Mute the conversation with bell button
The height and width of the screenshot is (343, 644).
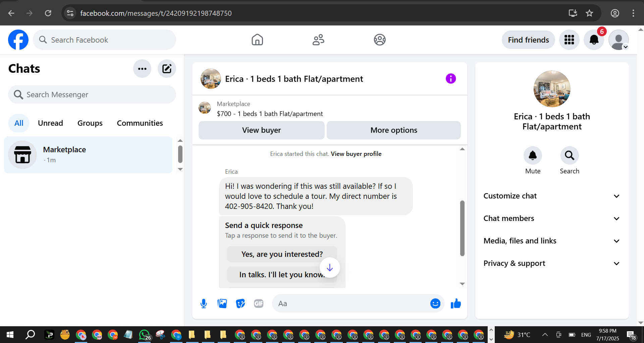click(533, 156)
